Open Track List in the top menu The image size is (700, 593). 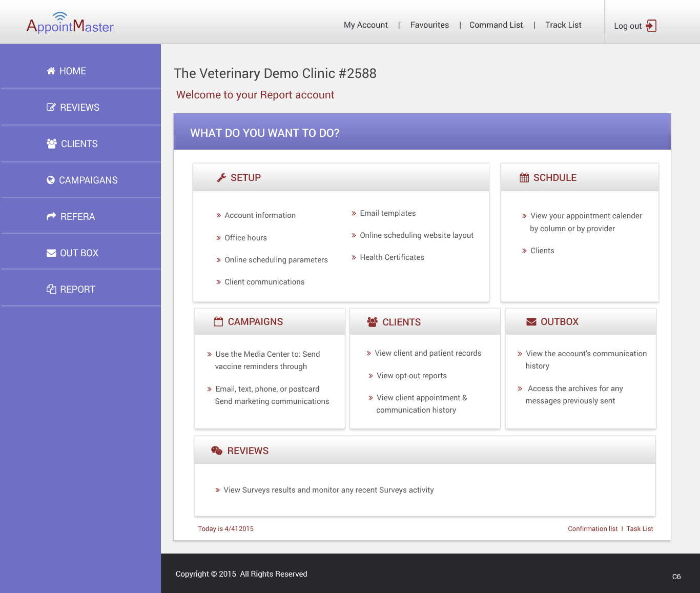pyautogui.click(x=563, y=25)
